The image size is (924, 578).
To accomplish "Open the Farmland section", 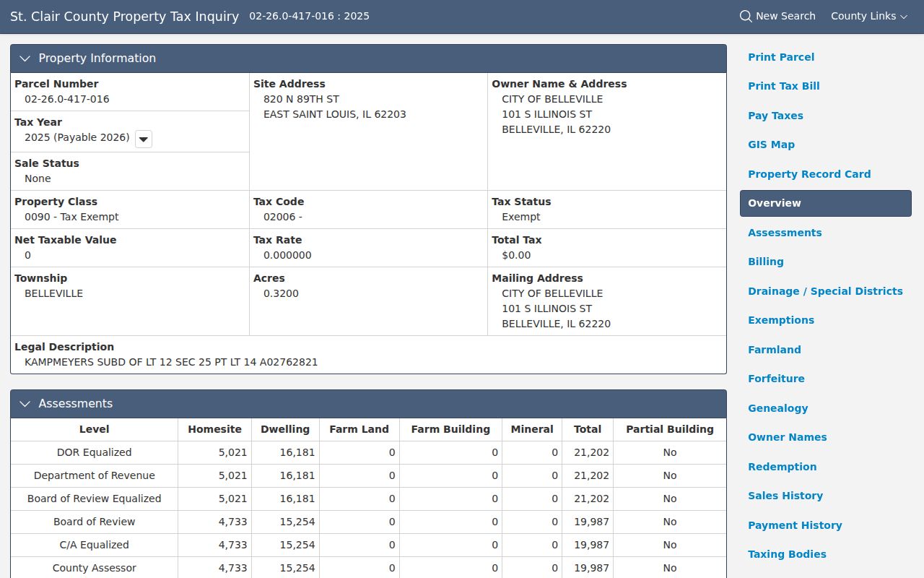I will pyautogui.click(x=775, y=350).
